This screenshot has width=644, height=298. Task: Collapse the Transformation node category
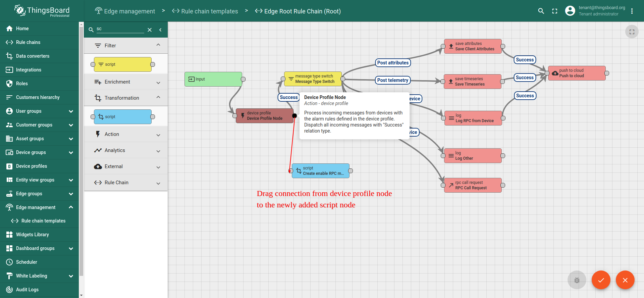click(x=126, y=98)
